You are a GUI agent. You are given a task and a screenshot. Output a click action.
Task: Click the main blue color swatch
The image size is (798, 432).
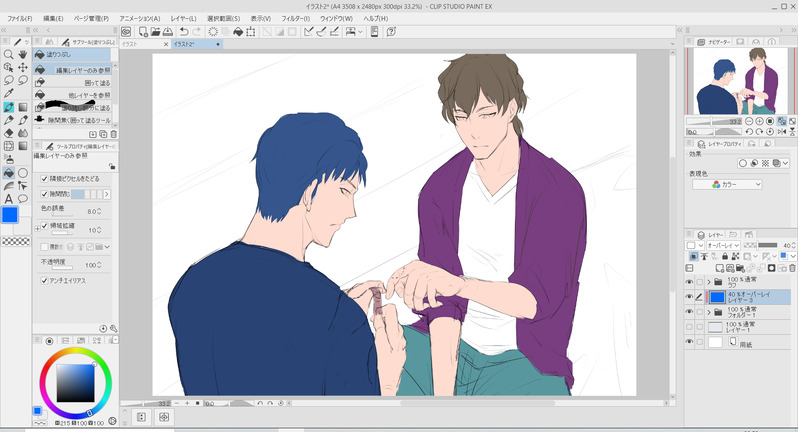[x=10, y=215]
